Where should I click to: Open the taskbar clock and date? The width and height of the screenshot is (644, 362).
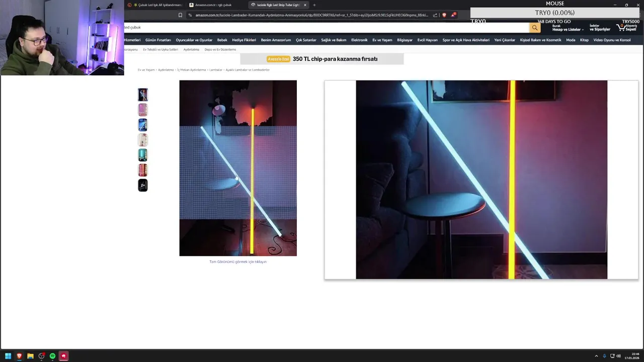pyautogui.click(x=632, y=356)
